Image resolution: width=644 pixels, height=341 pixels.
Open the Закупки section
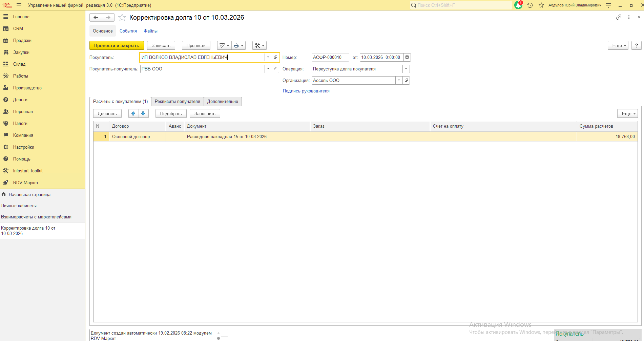[x=42, y=52]
